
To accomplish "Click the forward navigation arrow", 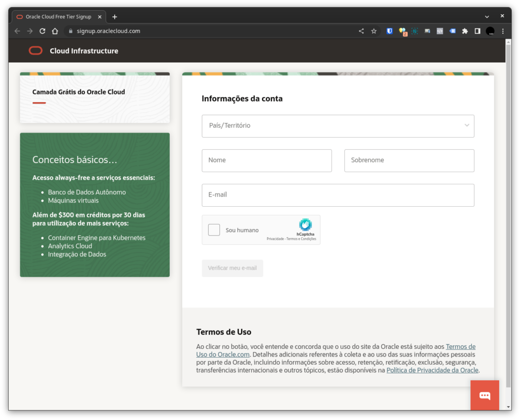I will (x=30, y=31).
